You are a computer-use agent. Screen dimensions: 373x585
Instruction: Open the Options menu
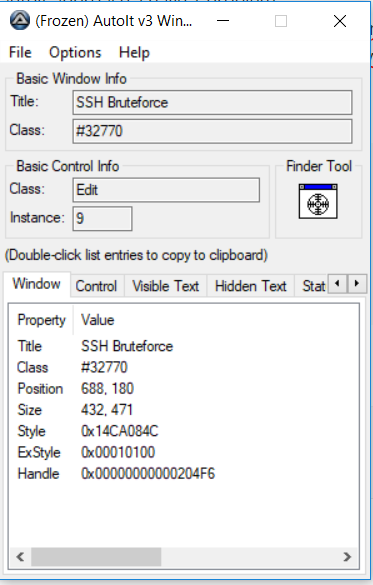click(75, 53)
